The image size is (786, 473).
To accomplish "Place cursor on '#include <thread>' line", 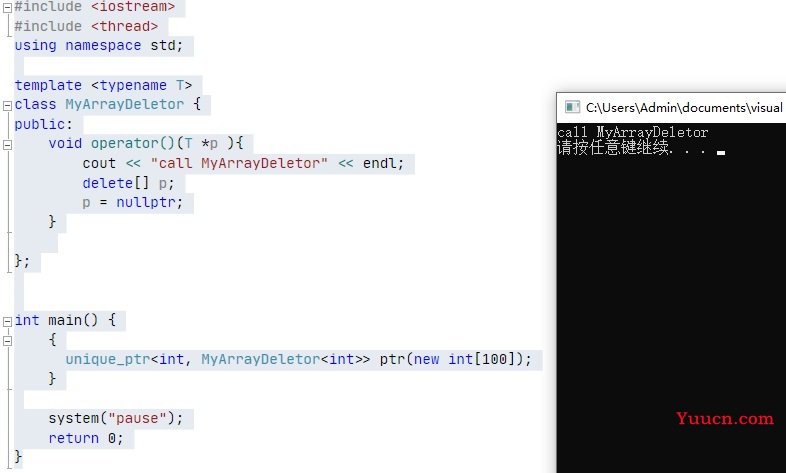I will click(86, 26).
